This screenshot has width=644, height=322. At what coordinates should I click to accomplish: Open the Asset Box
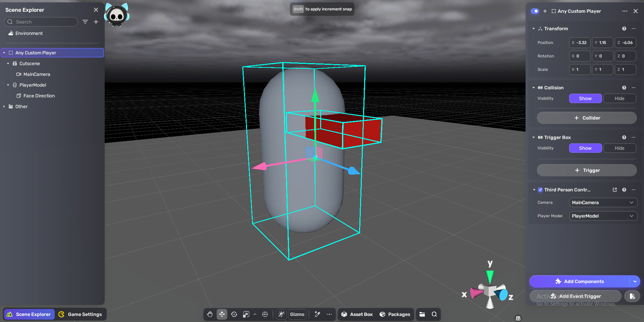[357, 314]
